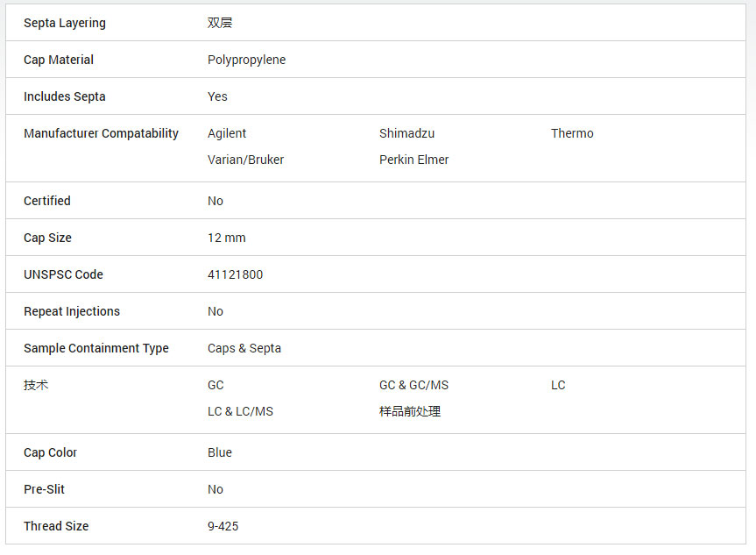This screenshot has width=756, height=555.
Task: Click the "LC & LC/MS" technique entry
Action: click(240, 411)
